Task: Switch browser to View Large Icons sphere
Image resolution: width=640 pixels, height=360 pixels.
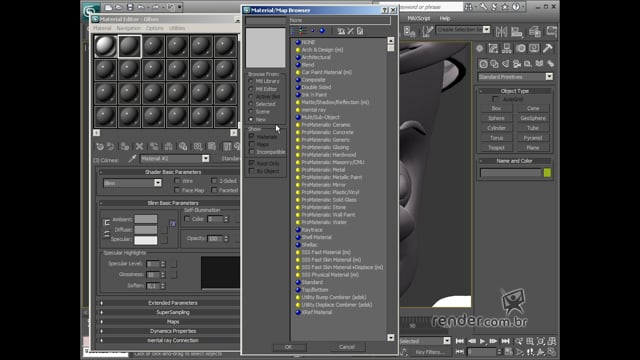Action: (322, 31)
